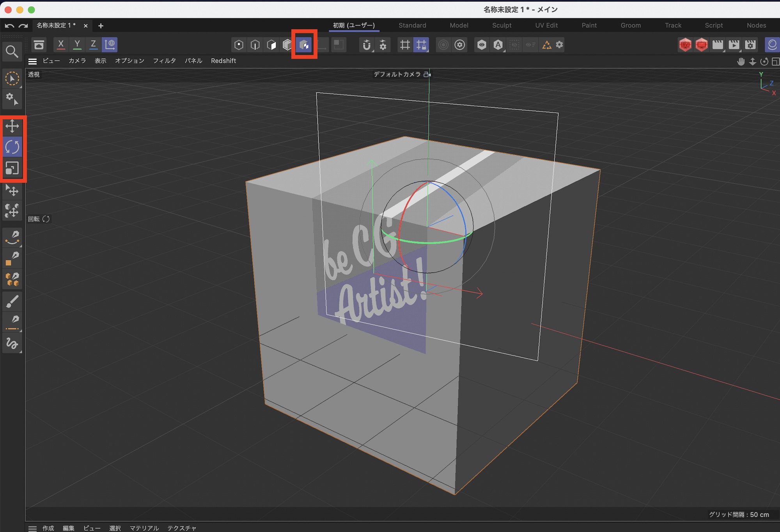Select the Move tool in left toolbar
Image resolution: width=780 pixels, height=532 pixels.
point(12,126)
